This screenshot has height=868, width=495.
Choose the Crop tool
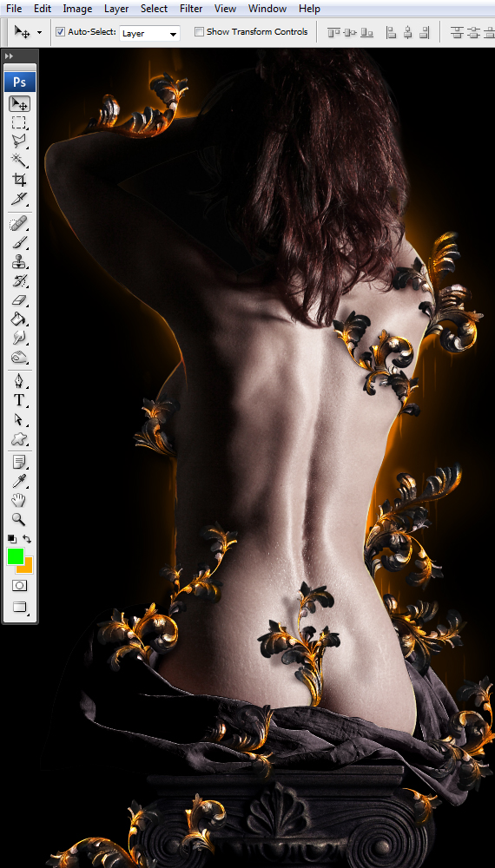19,180
